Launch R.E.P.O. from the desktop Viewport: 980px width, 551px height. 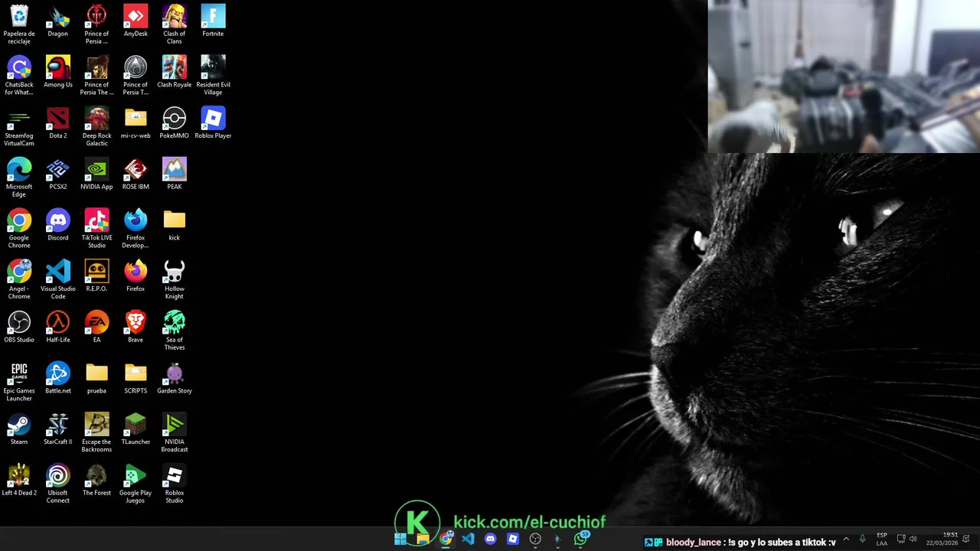pyautogui.click(x=96, y=276)
